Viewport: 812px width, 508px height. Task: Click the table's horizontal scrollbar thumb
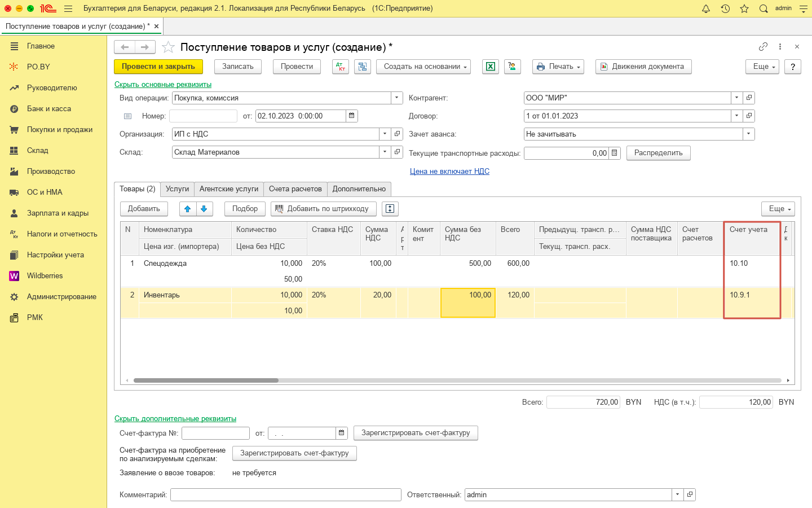tap(206, 380)
